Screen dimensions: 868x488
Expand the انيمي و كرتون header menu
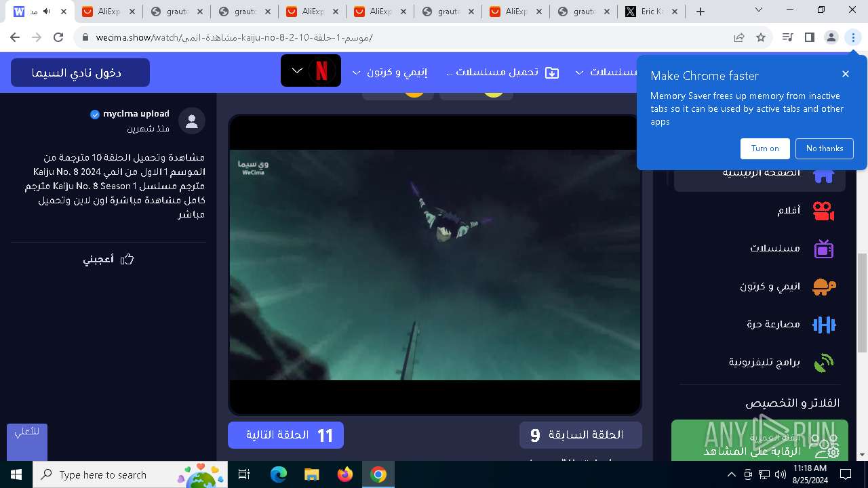391,72
